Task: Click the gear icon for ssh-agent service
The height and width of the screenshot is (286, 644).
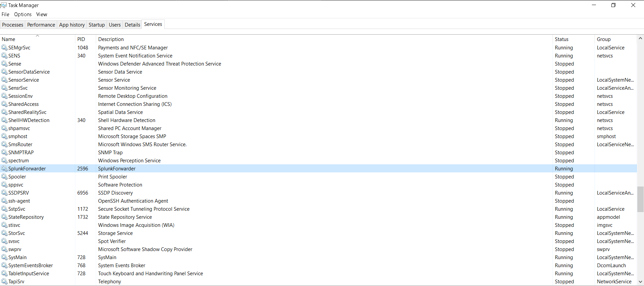Action: click(x=4, y=201)
